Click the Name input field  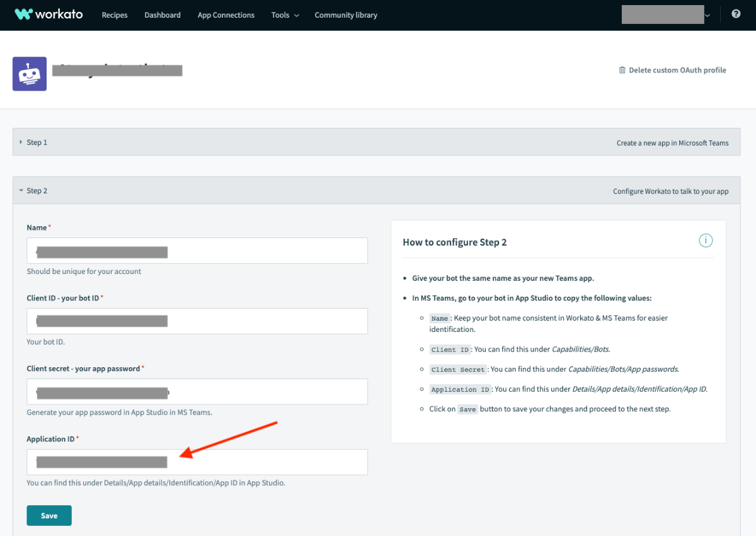197,251
